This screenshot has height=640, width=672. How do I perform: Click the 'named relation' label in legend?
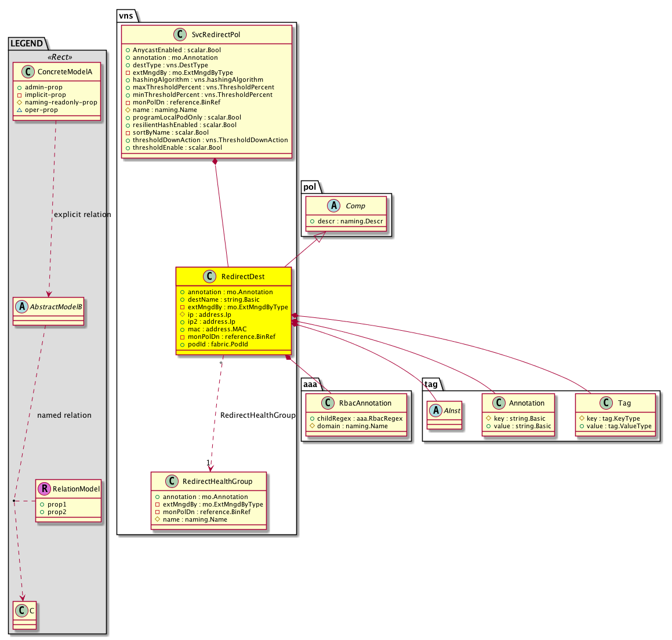tap(64, 415)
